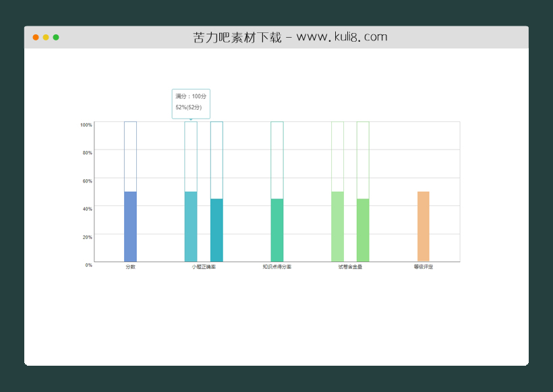Click the first light-teal 小题正确率 bar
The image size is (553, 392).
(191, 226)
